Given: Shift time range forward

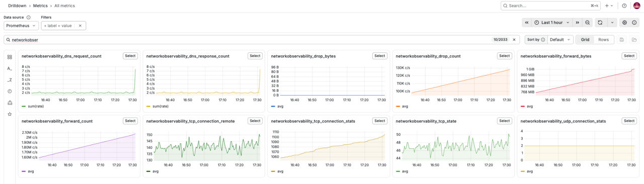Looking at the screenshot, I should tap(578, 23).
